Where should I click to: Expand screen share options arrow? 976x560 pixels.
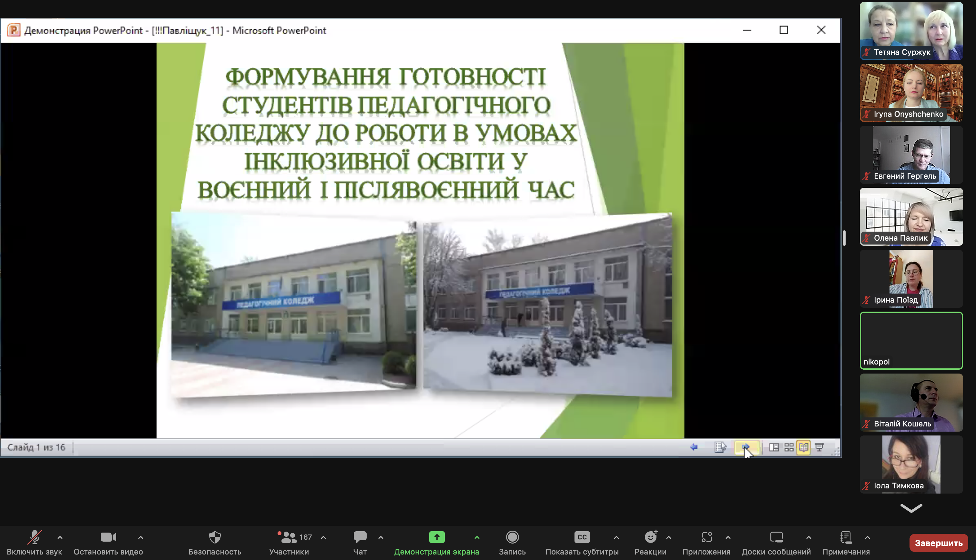point(477,537)
